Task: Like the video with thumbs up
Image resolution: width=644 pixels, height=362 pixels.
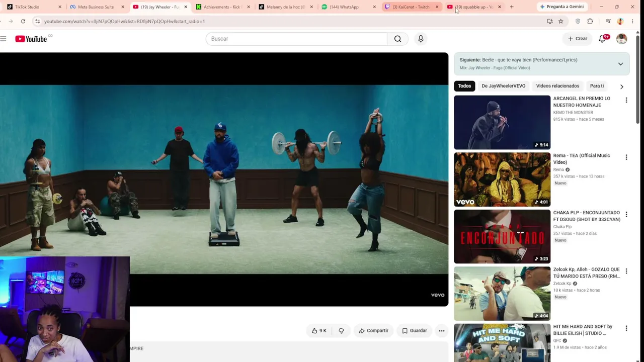Action: point(319,331)
